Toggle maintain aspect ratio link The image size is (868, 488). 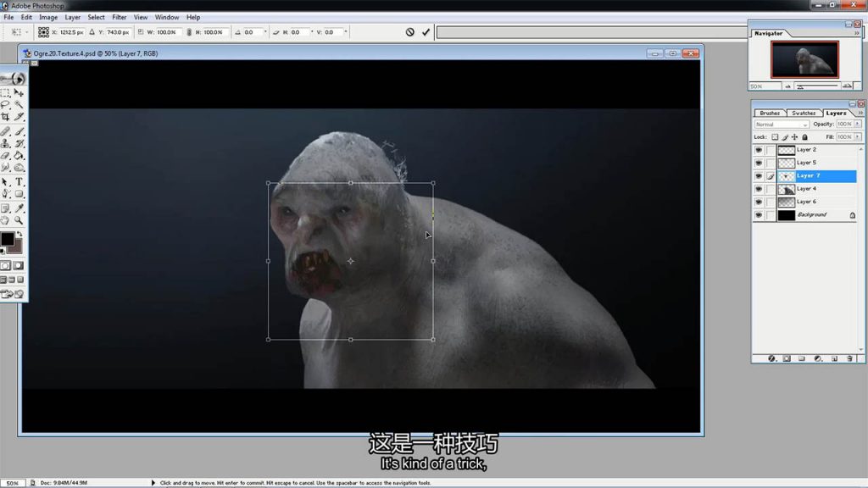click(189, 32)
